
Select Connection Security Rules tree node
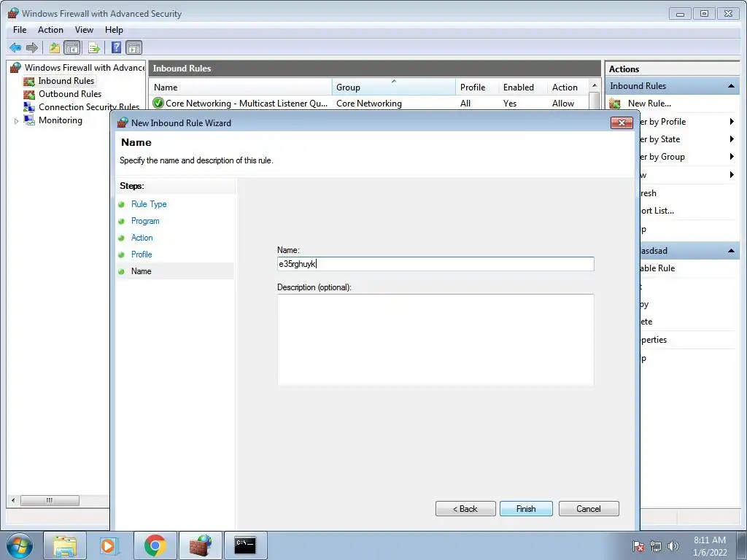tap(88, 107)
